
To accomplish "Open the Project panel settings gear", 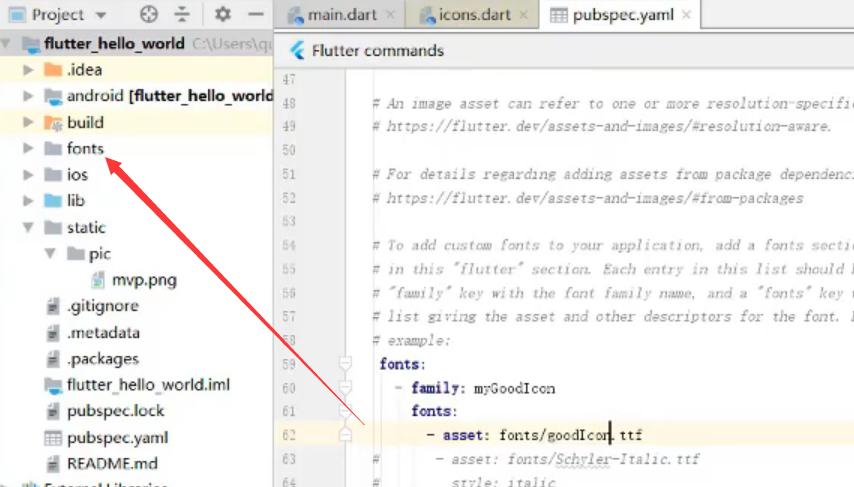I will [222, 14].
